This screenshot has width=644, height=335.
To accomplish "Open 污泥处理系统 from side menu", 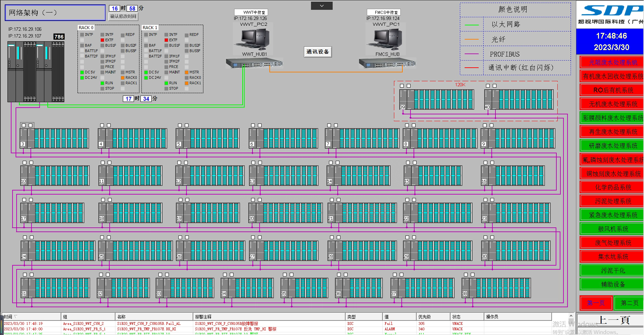I will point(613,201).
